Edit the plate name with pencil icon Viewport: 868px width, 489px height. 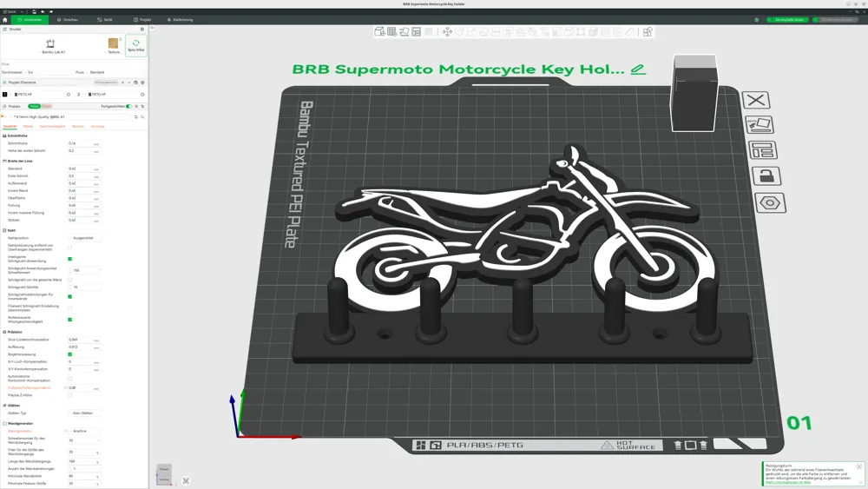(x=638, y=69)
